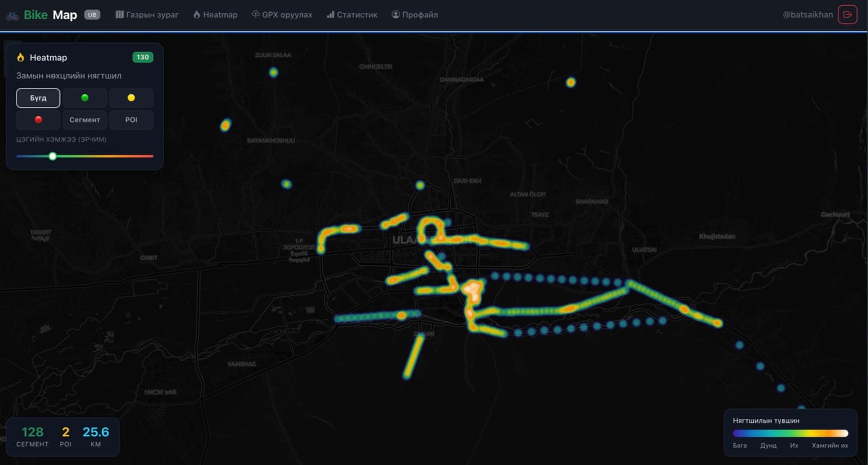Click the Бага legend label
Image resolution: width=868 pixels, height=465 pixels.
740,446
